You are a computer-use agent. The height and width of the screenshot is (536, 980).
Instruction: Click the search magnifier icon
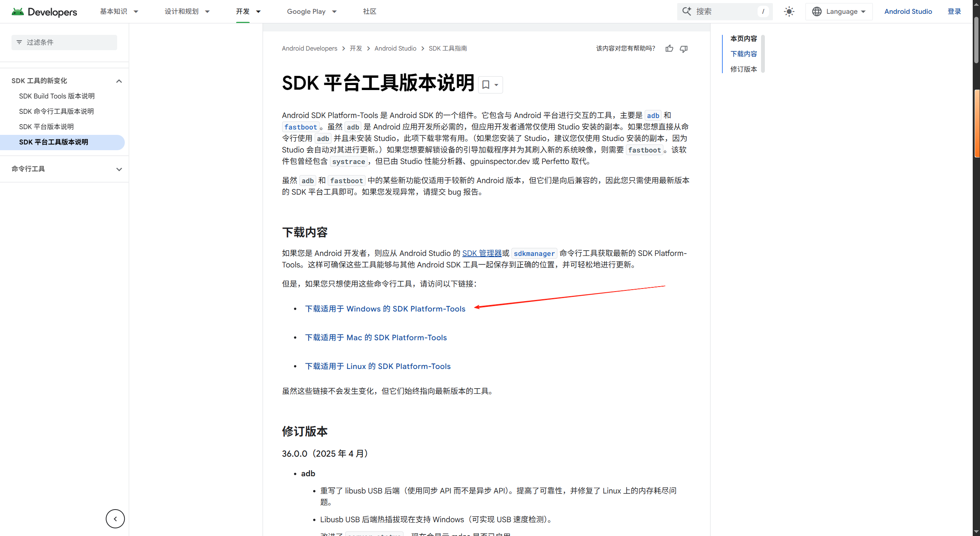(687, 11)
